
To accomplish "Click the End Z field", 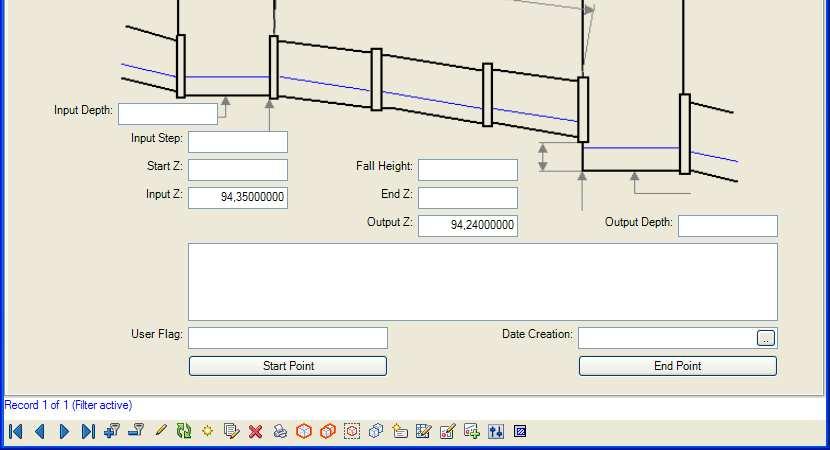I will pyautogui.click(x=468, y=198).
